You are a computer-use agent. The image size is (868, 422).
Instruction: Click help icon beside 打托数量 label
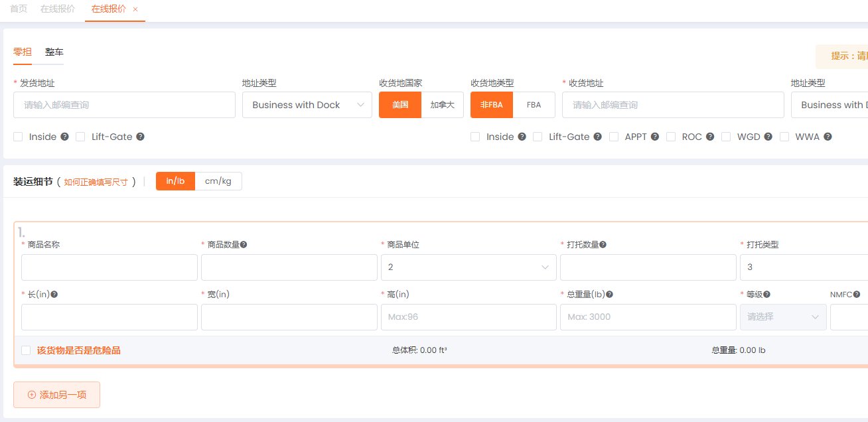603,245
